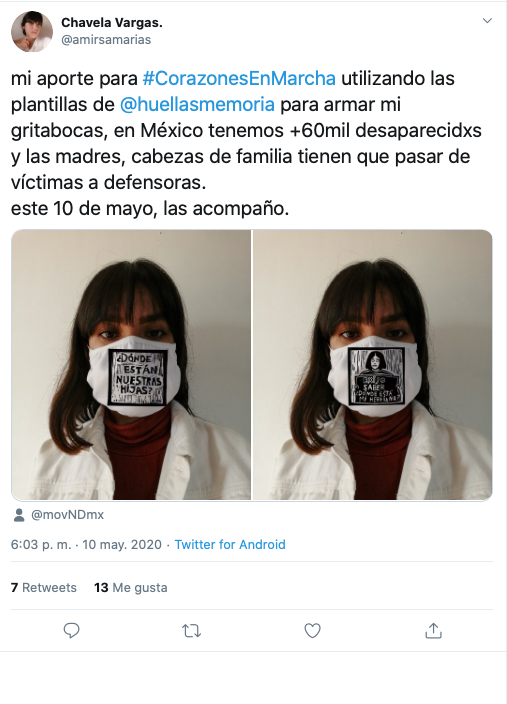The height and width of the screenshot is (704, 507).
Task: Open the share upload icon
Action: (433, 630)
